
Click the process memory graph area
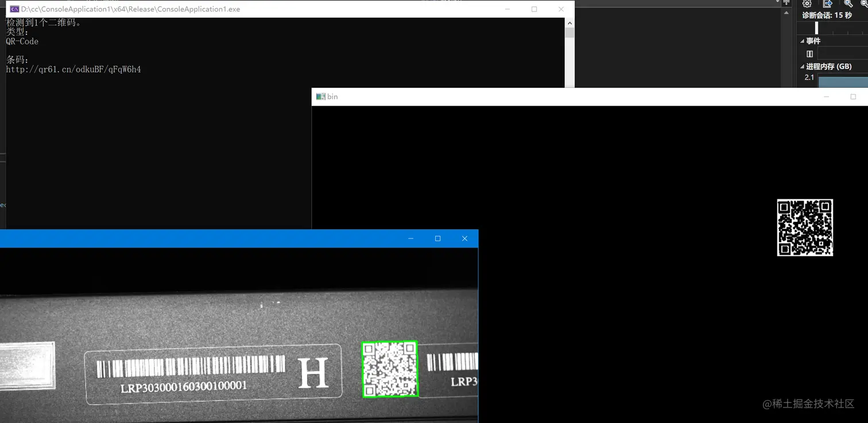[843, 82]
